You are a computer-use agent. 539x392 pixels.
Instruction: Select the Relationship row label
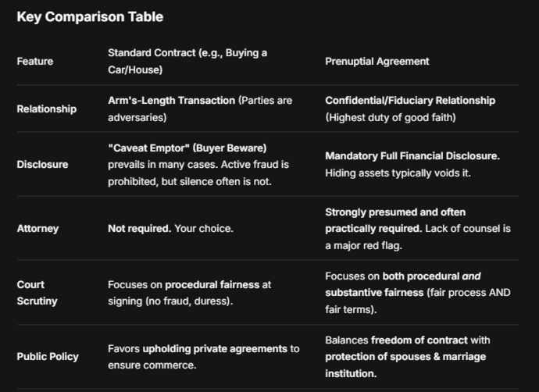click(x=47, y=109)
